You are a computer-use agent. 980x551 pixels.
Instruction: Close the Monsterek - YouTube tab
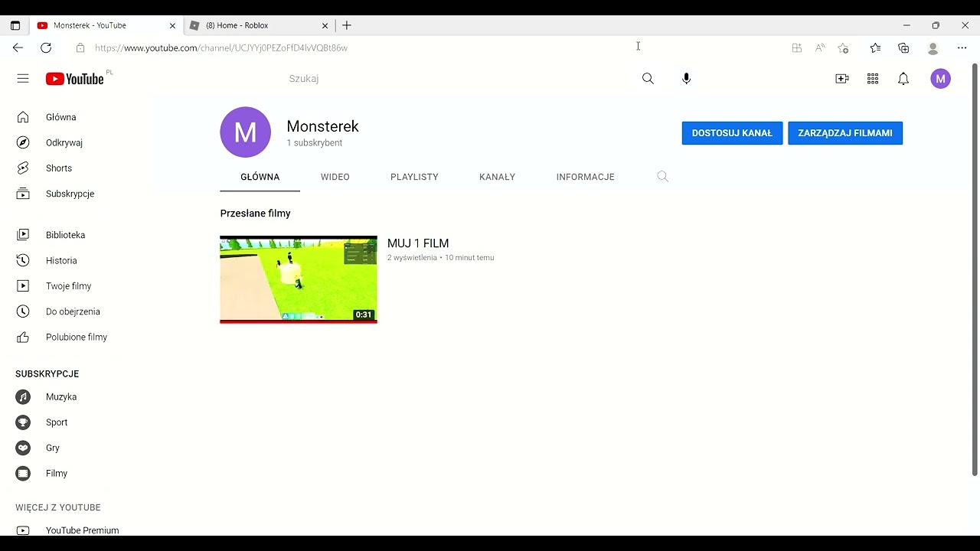click(172, 25)
